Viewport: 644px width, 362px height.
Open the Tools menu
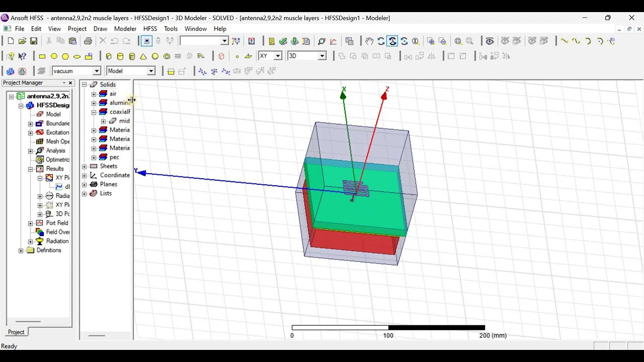pyautogui.click(x=171, y=29)
